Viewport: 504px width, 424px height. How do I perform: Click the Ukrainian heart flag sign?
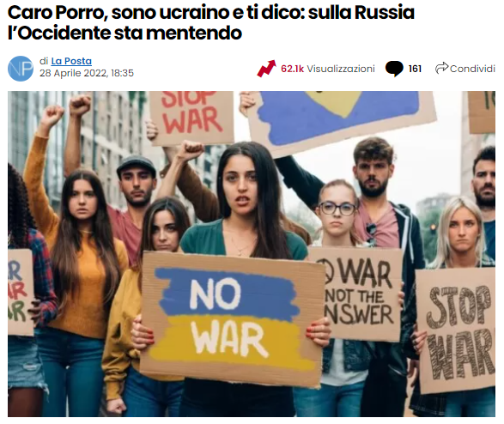pos(341,121)
